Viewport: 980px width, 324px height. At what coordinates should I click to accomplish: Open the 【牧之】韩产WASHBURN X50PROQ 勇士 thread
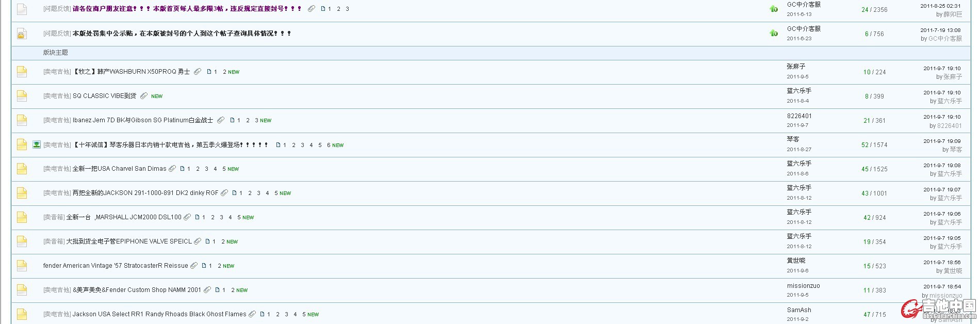(x=132, y=72)
